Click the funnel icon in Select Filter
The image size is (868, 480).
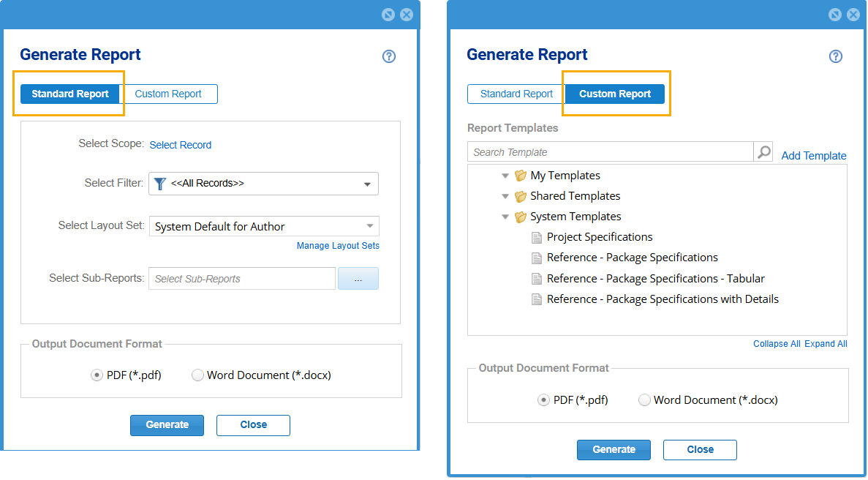pyautogui.click(x=160, y=184)
